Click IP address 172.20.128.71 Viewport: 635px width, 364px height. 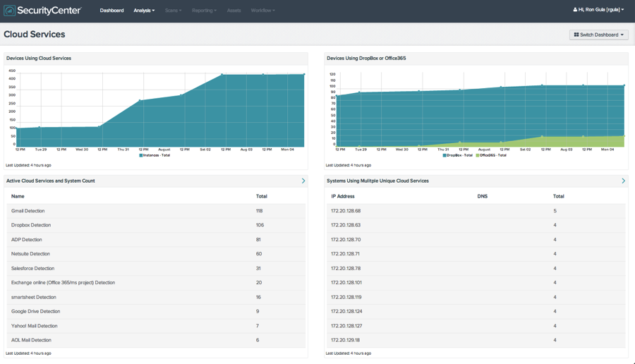(346, 254)
